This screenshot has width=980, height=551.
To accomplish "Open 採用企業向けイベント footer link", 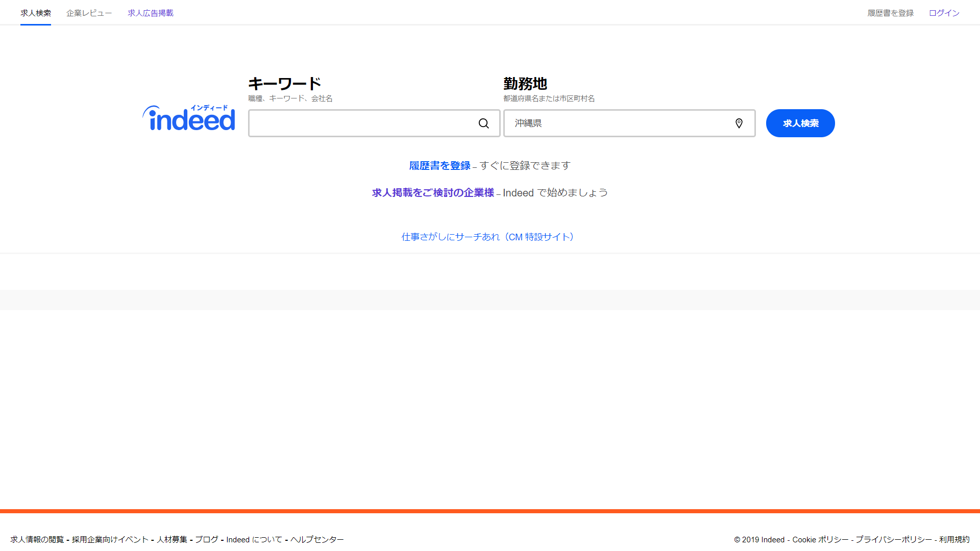I will tap(110, 539).
